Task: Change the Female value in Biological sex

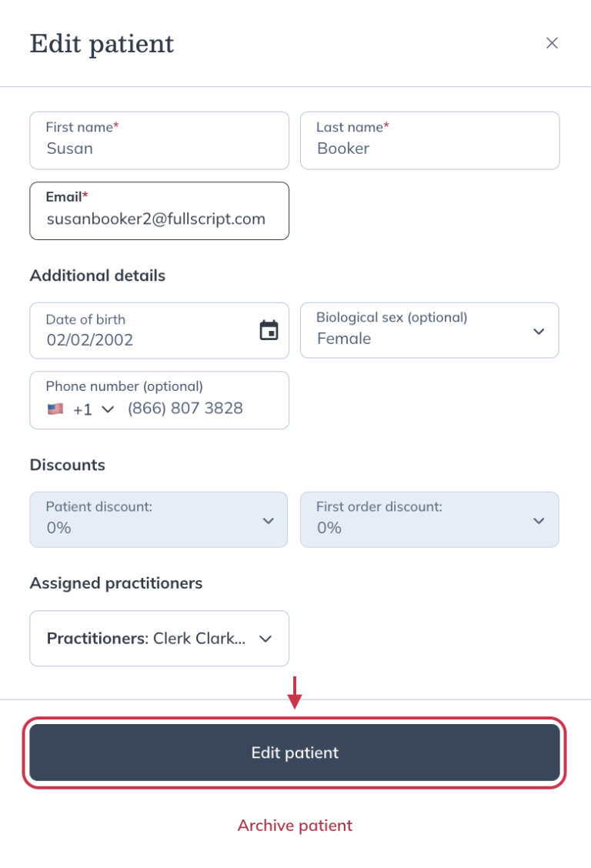Action: click(x=429, y=339)
